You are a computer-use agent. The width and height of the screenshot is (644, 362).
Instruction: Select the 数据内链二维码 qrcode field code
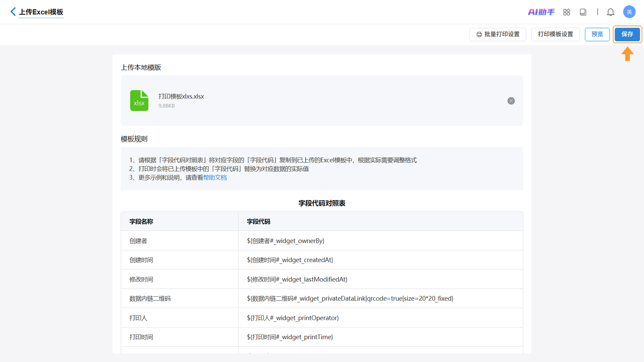point(350,298)
